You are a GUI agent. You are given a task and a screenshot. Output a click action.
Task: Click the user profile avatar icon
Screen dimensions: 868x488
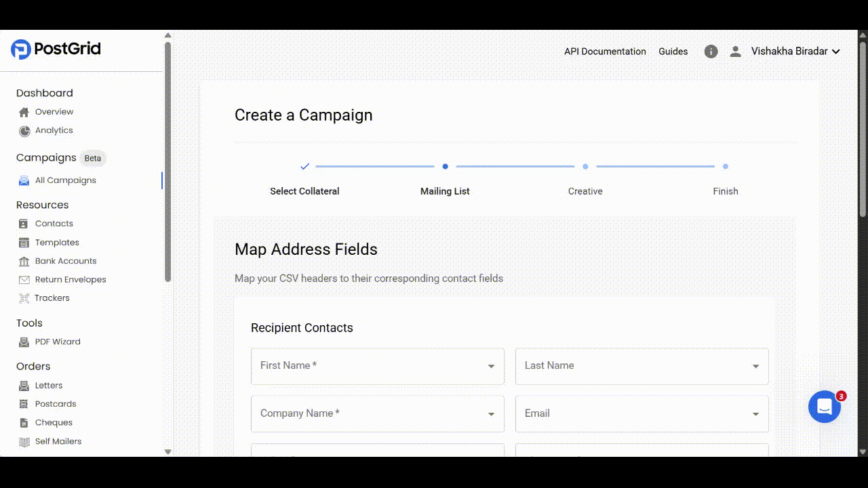[x=735, y=52]
